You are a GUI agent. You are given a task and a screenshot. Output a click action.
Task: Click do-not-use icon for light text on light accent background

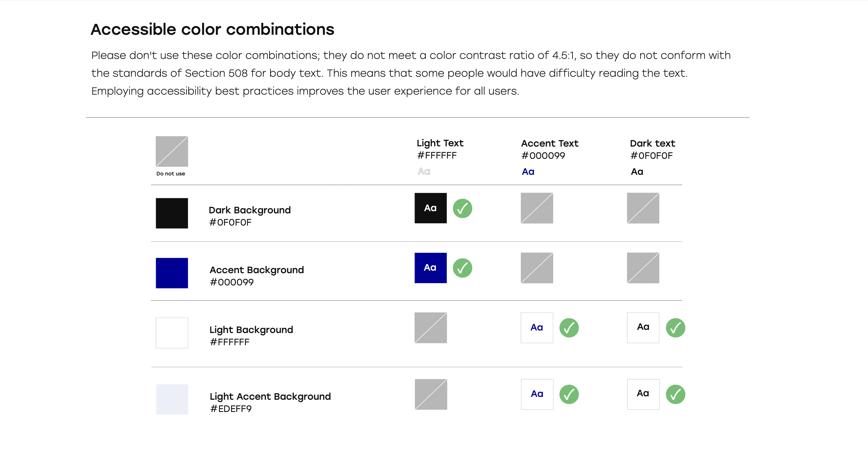tap(431, 394)
